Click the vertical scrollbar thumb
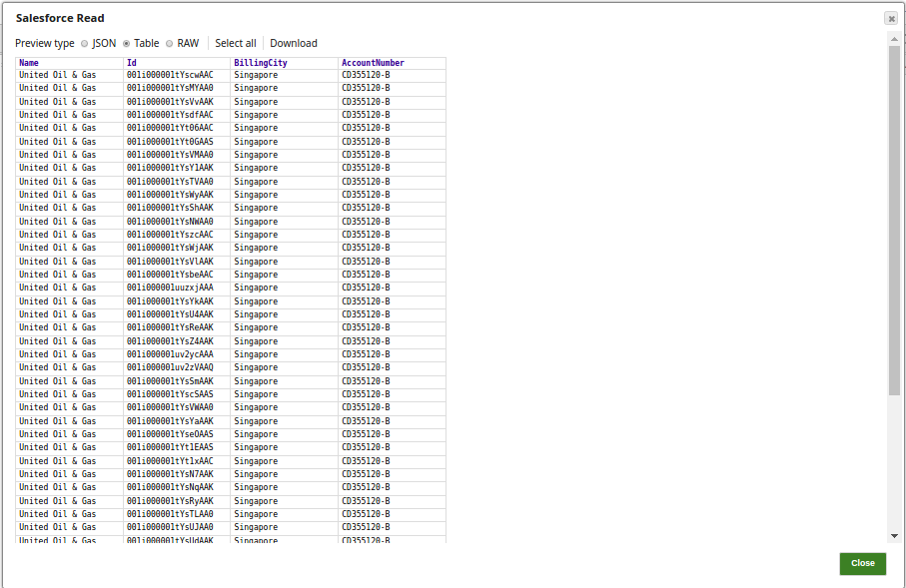Screen dimensions: 906x588 (894, 221)
